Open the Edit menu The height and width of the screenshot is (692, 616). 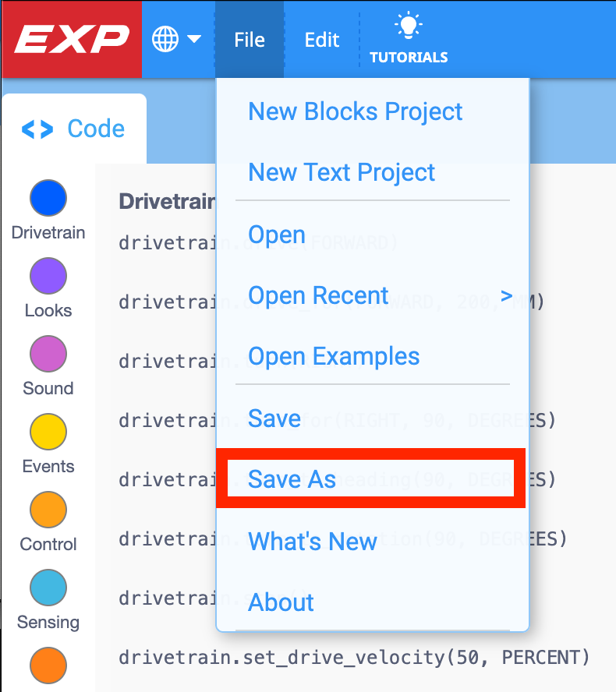click(322, 40)
